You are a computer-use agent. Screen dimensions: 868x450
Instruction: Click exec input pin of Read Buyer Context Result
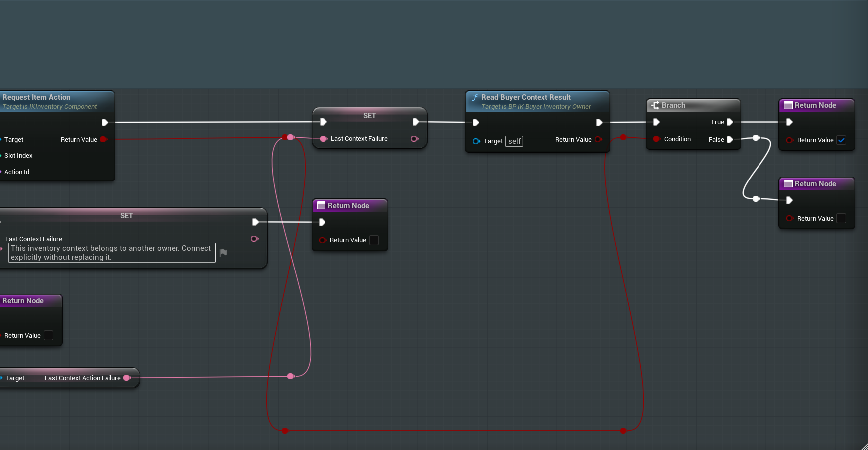(x=476, y=122)
